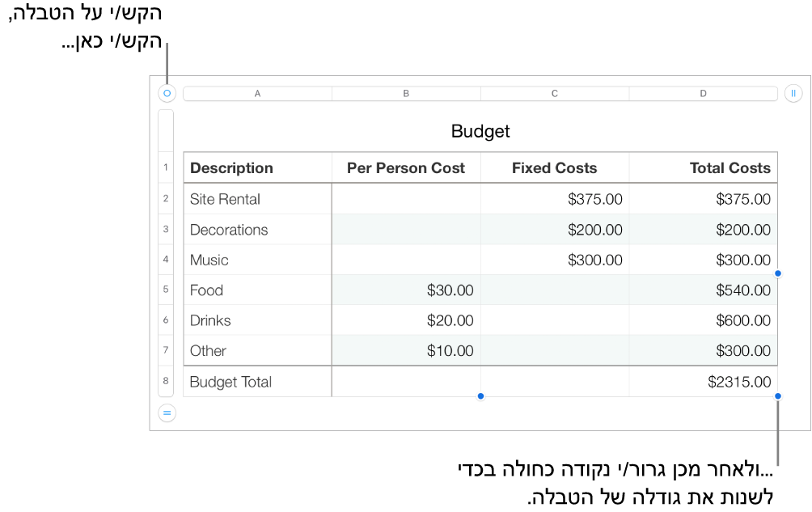Screen dimensions: 812x512
Task: Select column C header
Action: pos(555,94)
